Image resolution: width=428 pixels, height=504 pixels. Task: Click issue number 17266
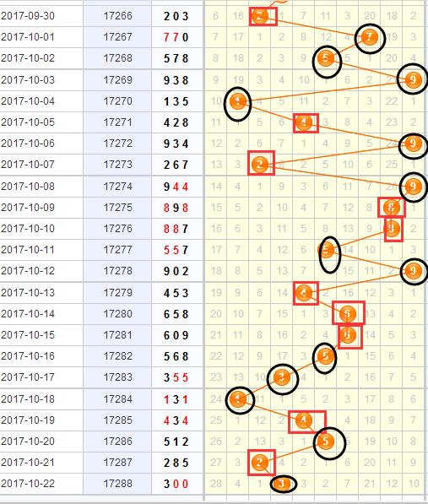(x=117, y=16)
